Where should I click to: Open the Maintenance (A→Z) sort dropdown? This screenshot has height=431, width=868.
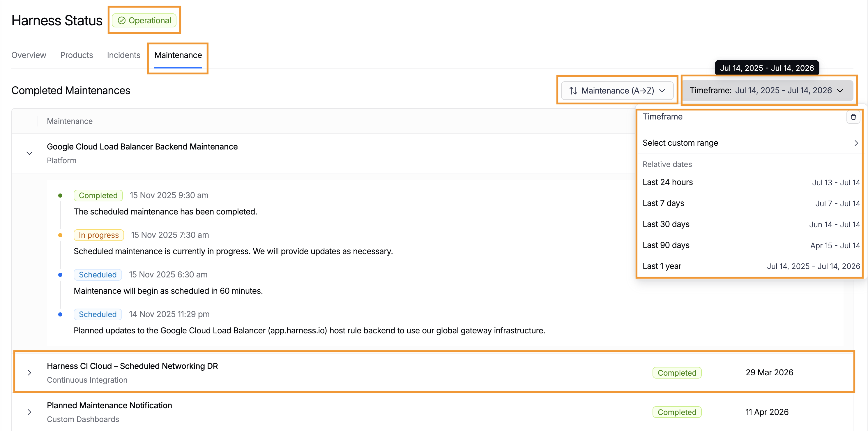pos(617,91)
